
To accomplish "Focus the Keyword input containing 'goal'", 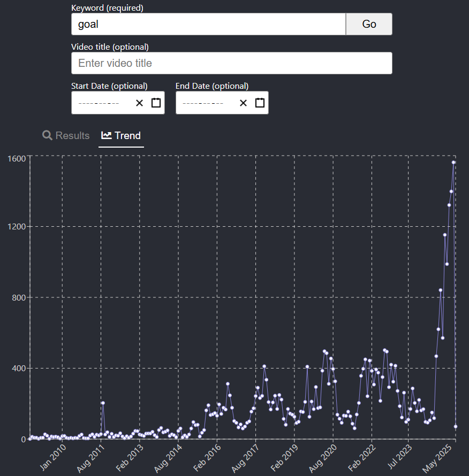I will (x=208, y=24).
